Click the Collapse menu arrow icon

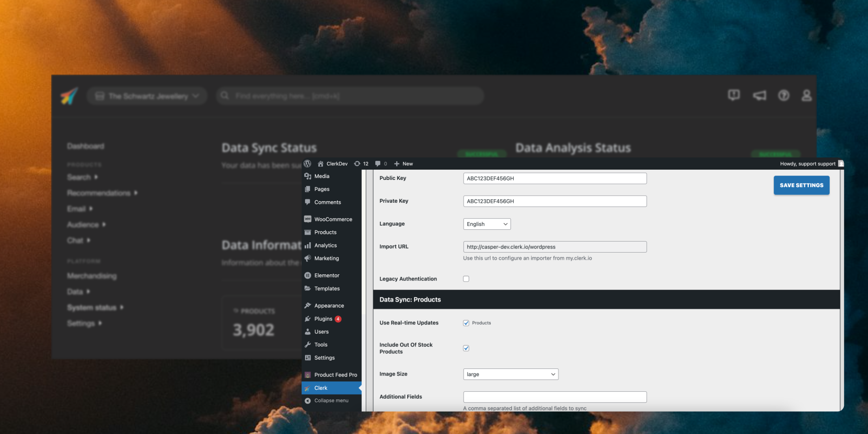308,400
